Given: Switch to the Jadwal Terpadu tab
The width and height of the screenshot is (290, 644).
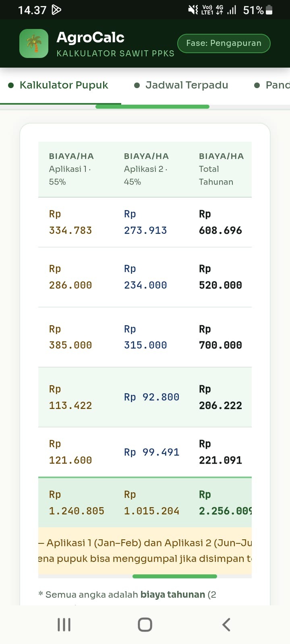Looking at the screenshot, I should click(x=181, y=85).
